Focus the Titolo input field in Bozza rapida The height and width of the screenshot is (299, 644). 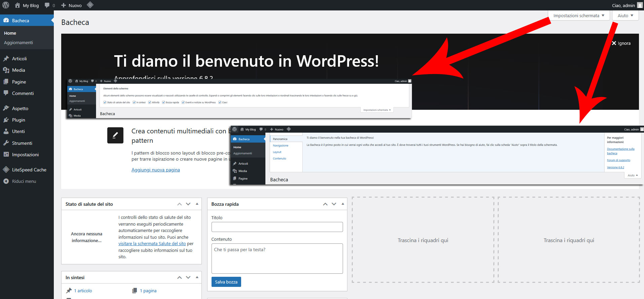tap(277, 227)
